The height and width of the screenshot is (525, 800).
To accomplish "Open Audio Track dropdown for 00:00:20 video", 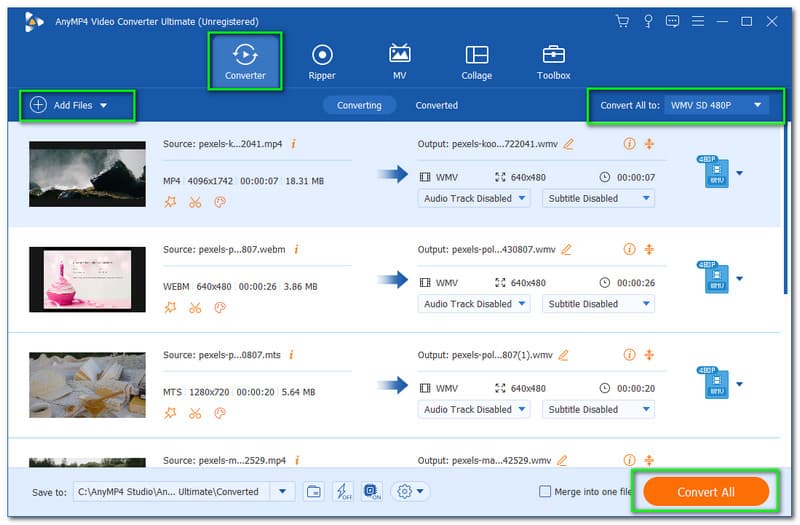I will point(474,410).
